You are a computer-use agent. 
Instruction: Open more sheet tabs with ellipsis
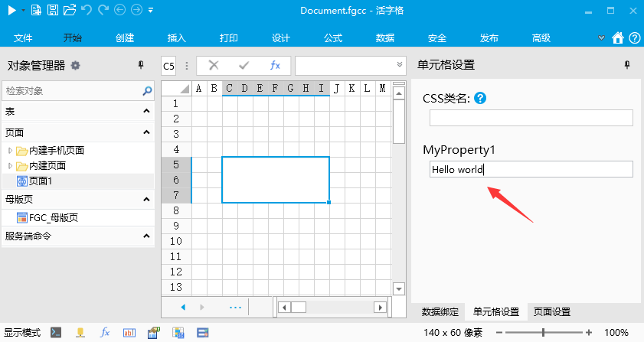click(x=235, y=307)
